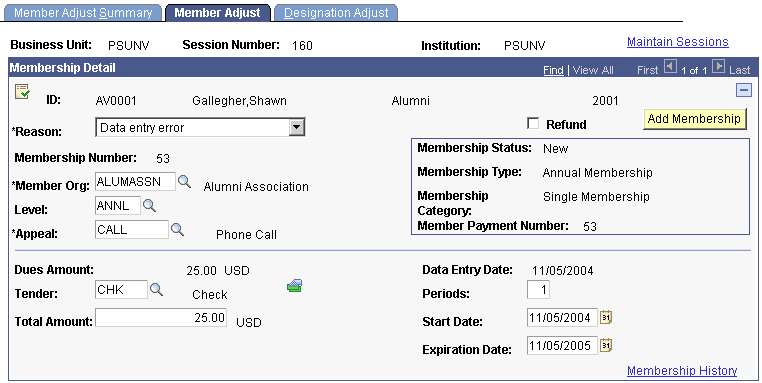Select the Member Adjust tab
Image resolution: width=762 pixels, height=383 pixels.
217,13
